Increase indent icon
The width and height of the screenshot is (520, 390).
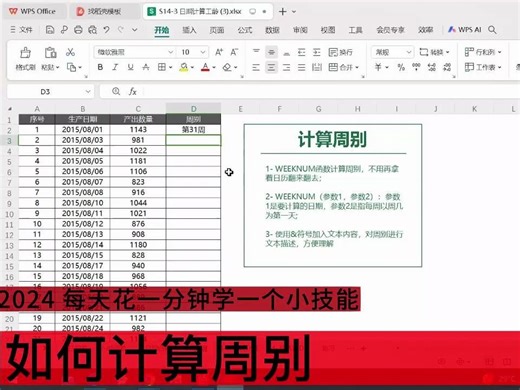(x=317, y=52)
